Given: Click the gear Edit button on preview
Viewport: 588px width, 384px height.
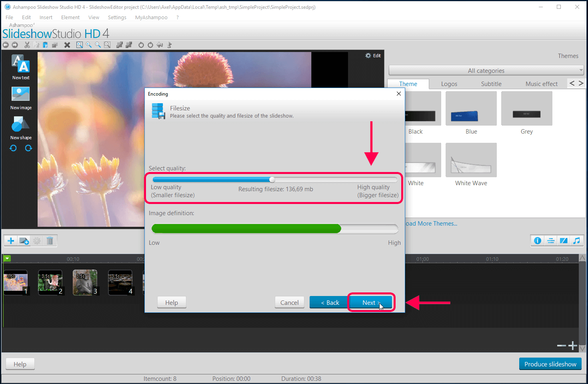Looking at the screenshot, I should [373, 56].
